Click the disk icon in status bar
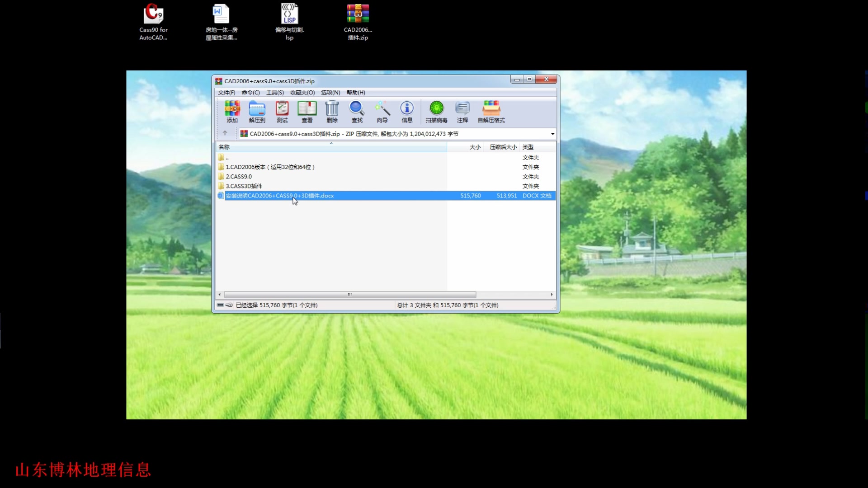The image size is (868, 488). (220, 305)
